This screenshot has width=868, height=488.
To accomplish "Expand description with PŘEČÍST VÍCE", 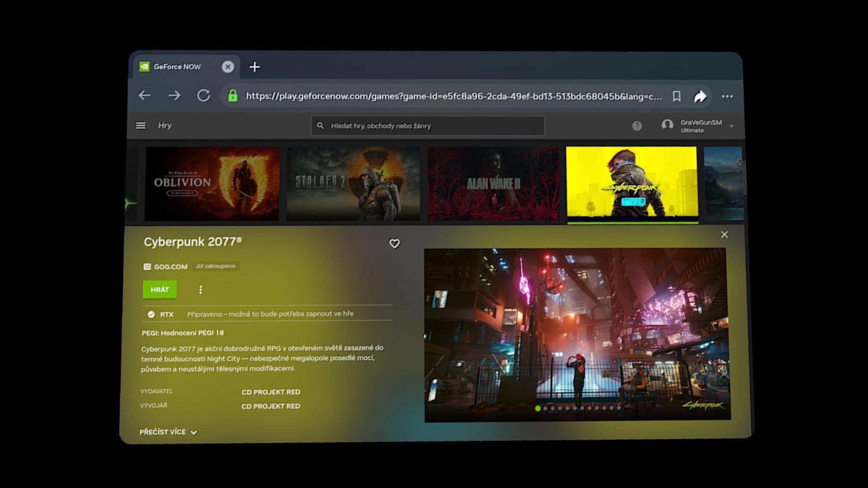I will [x=168, y=432].
